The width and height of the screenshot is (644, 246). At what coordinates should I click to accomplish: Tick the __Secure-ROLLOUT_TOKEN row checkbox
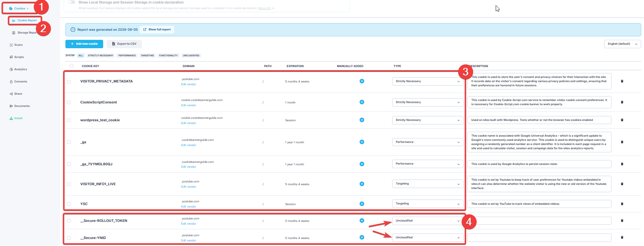(69, 221)
